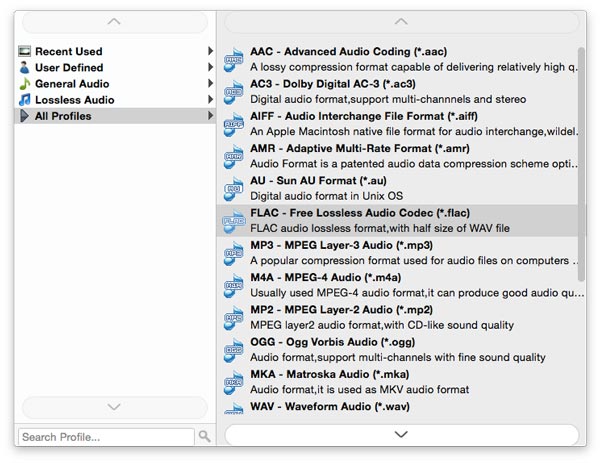Click 'Digital audio format,support multi-channnels and stereo'

(x=388, y=99)
